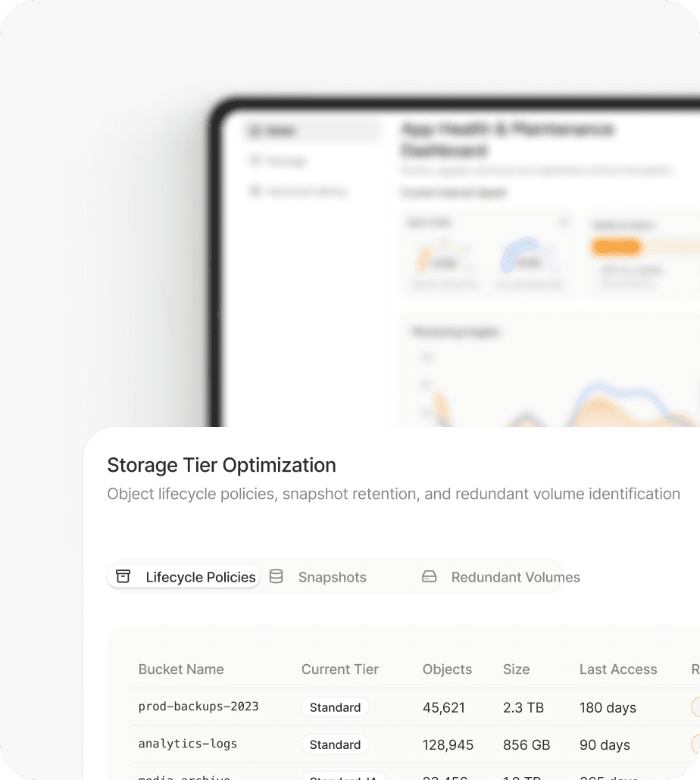This screenshot has height=780, width=700.
Task: Click the database icon beside Snapshots
Action: (276, 576)
